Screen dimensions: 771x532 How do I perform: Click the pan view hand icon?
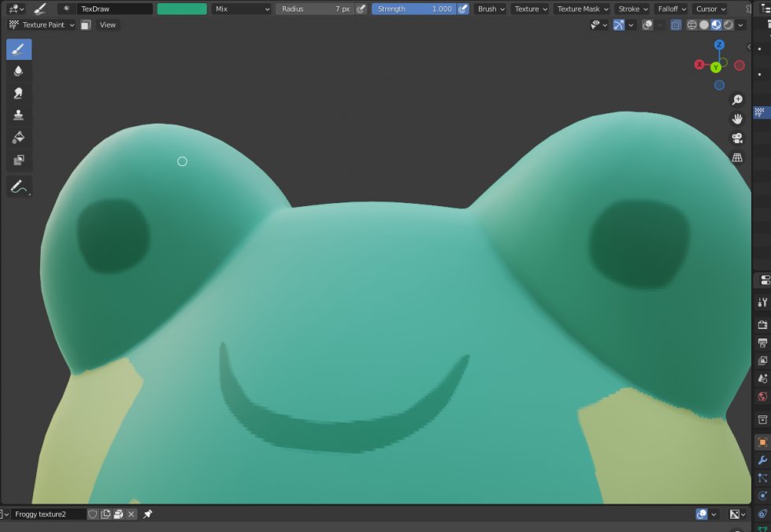[737, 119]
